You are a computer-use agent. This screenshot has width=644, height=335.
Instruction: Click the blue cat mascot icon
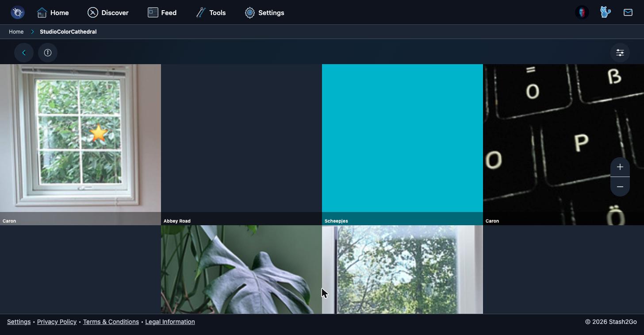605,12
